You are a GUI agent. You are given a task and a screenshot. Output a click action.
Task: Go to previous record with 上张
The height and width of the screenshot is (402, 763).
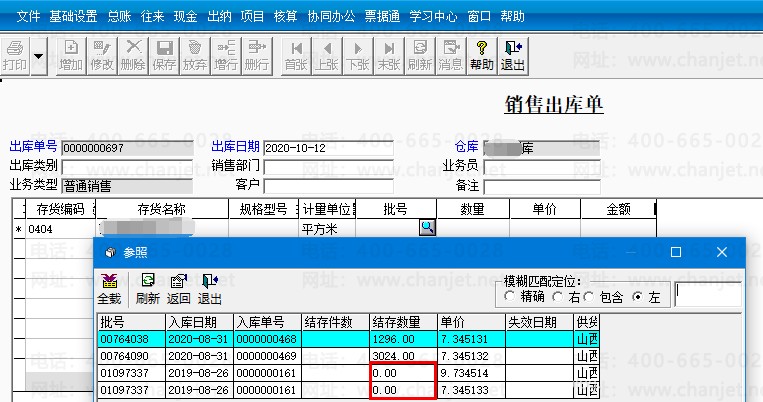[x=327, y=56]
